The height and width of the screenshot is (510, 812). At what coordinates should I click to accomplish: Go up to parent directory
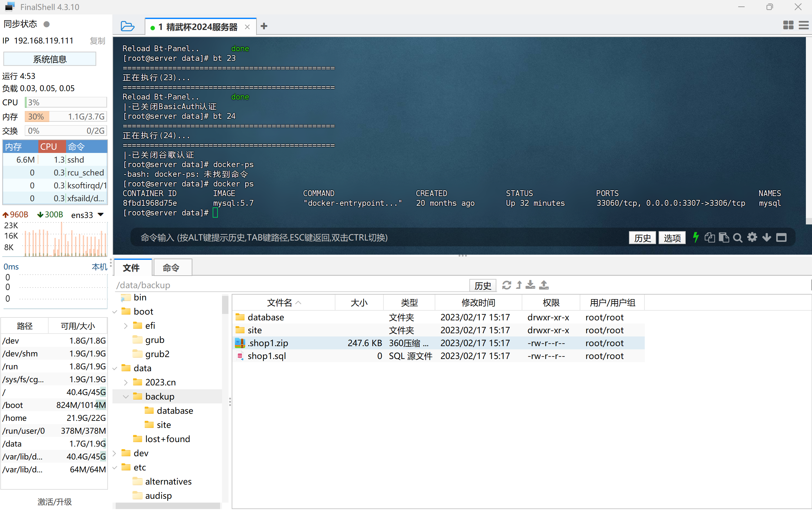pos(519,285)
